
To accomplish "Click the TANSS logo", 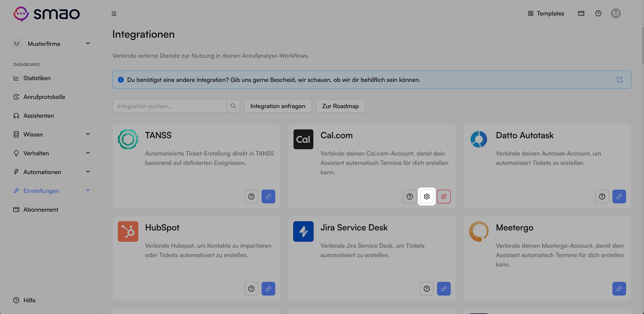I will (128, 139).
